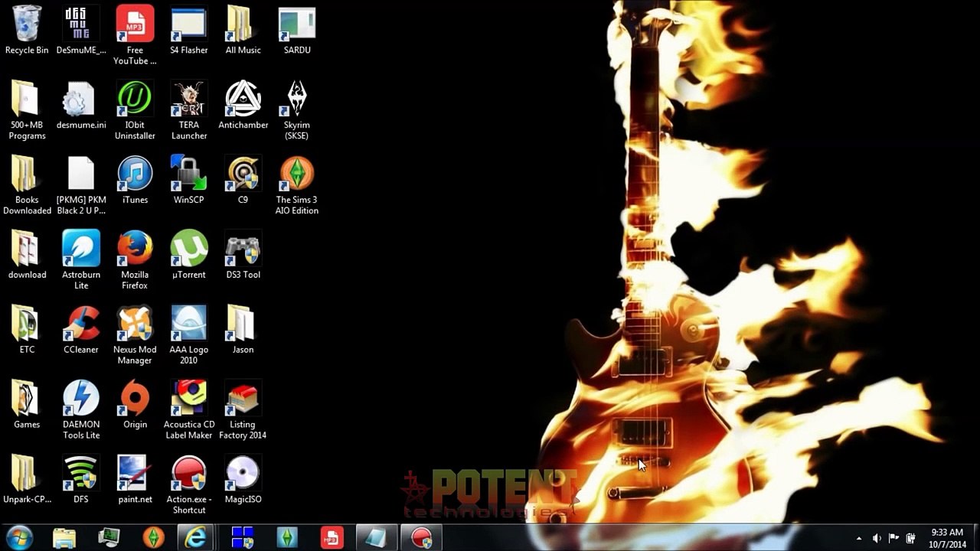Open the taskbar clock and date

pos(946,538)
